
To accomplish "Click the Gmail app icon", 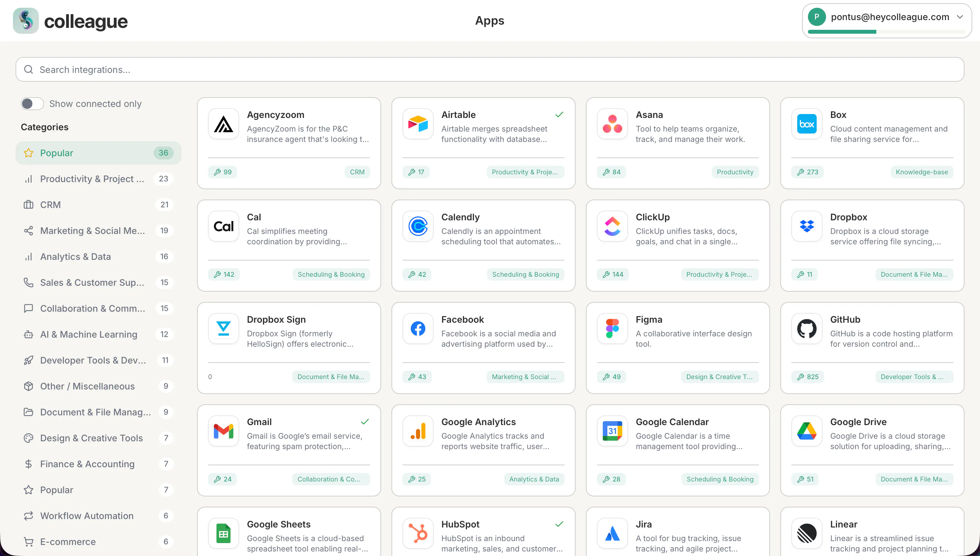I will pyautogui.click(x=223, y=431).
